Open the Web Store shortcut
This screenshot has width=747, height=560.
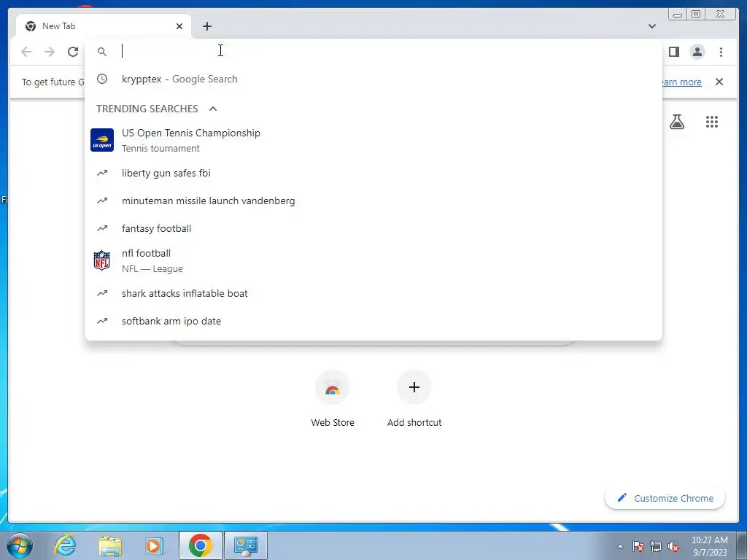point(333,399)
